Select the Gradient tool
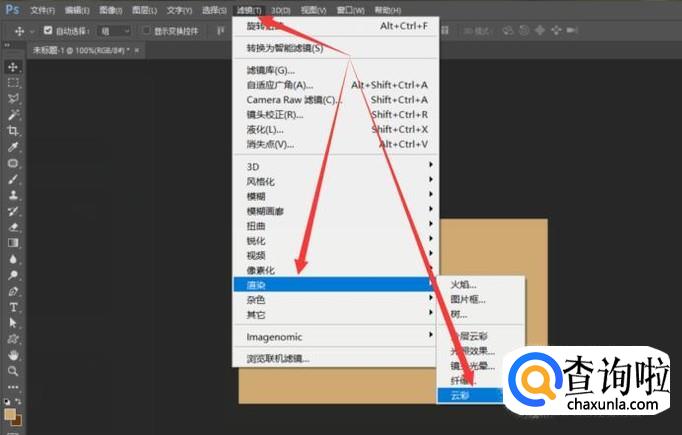Viewport: 682px width, 435px height. [x=13, y=243]
